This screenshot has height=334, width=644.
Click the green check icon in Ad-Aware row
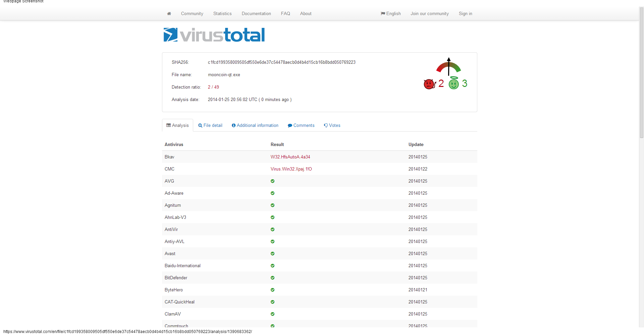(x=273, y=193)
